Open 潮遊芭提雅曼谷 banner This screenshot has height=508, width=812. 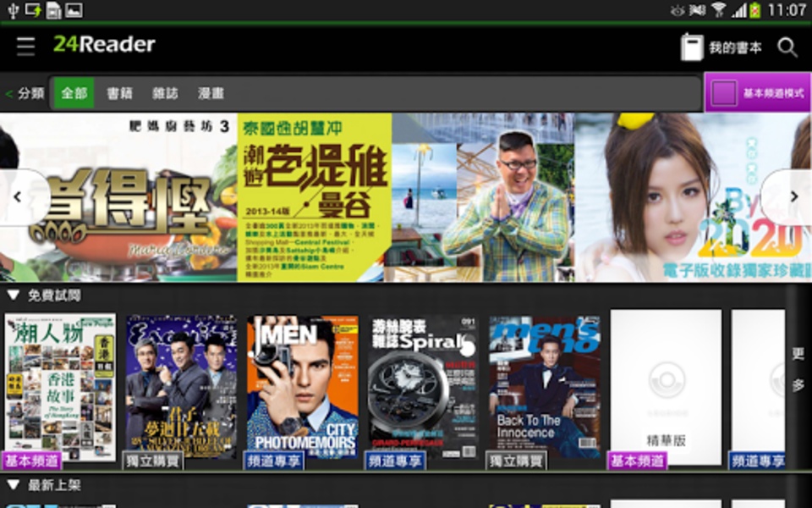(405, 197)
